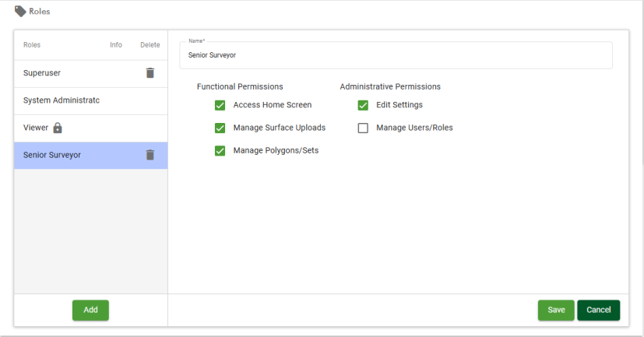Click the Roles column header in list

32,45
